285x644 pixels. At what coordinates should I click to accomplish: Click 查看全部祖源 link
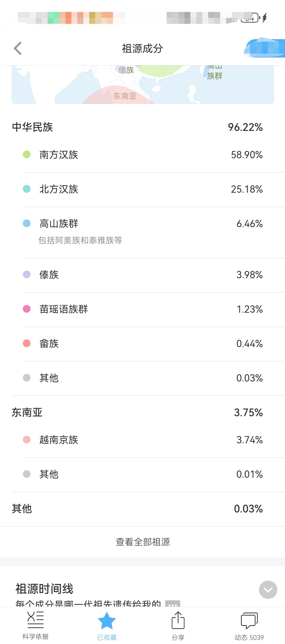(143, 542)
